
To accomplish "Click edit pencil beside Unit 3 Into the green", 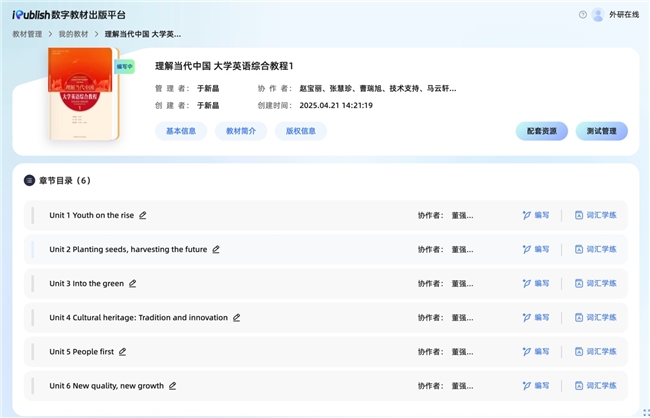I will [133, 284].
